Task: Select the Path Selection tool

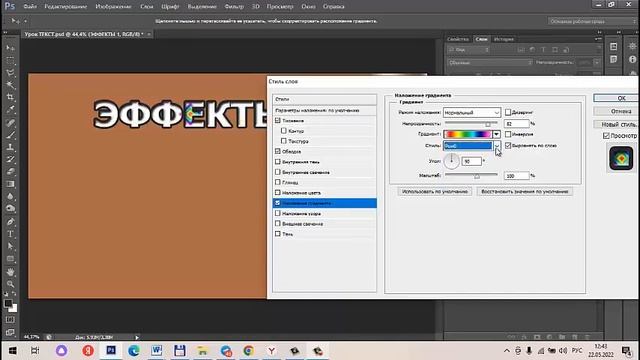Action: pos(10,246)
